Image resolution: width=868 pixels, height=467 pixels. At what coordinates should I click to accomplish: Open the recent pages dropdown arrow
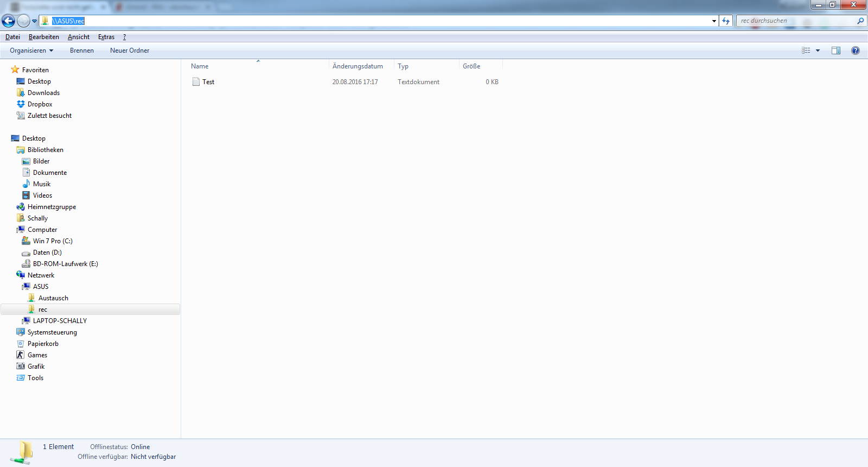[35, 22]
